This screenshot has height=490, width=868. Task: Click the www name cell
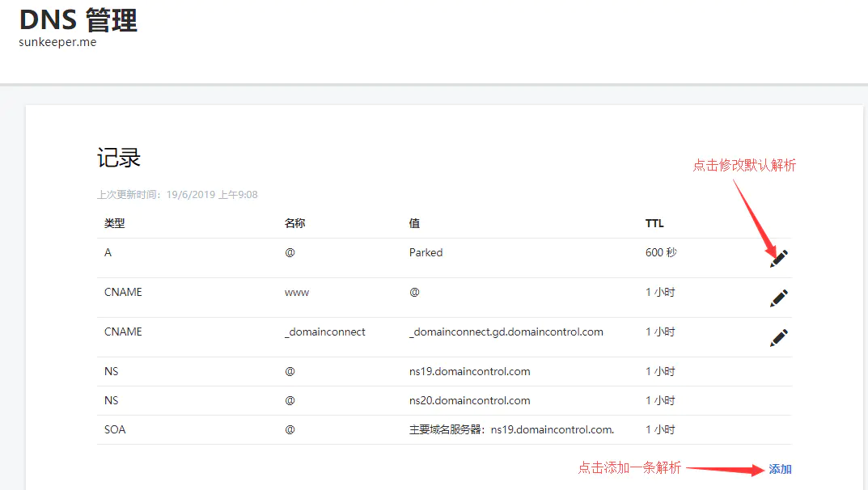297,293
